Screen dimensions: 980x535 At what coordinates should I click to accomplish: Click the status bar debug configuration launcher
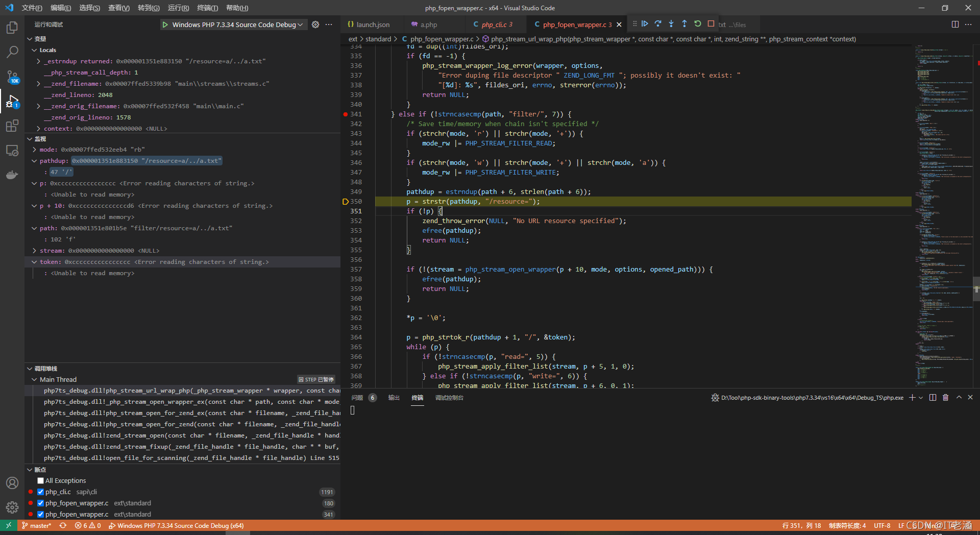click(x=176, y=526)
